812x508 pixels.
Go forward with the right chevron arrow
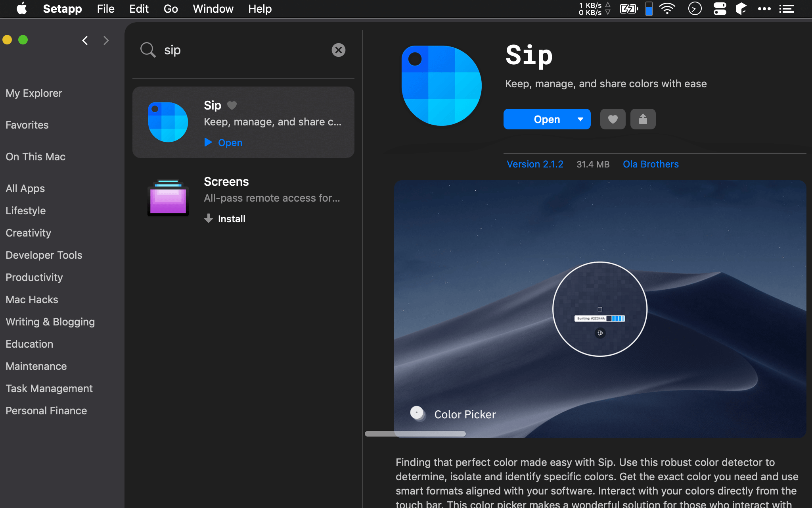106,40
